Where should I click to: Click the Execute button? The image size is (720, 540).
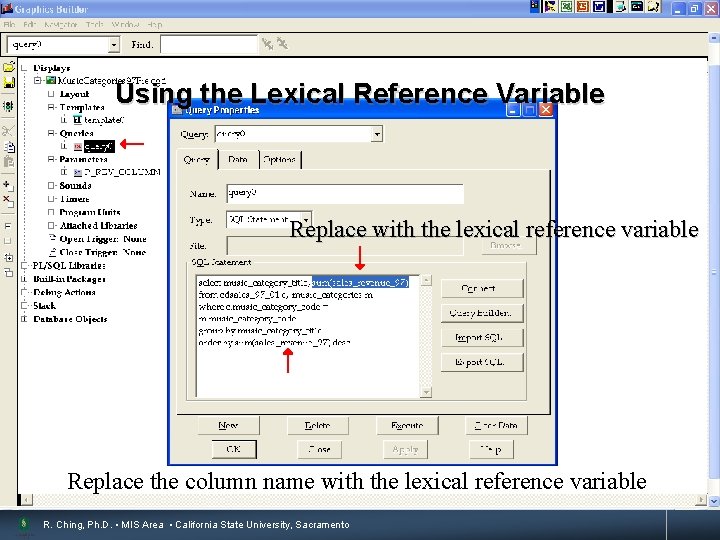tap(407, 425)
